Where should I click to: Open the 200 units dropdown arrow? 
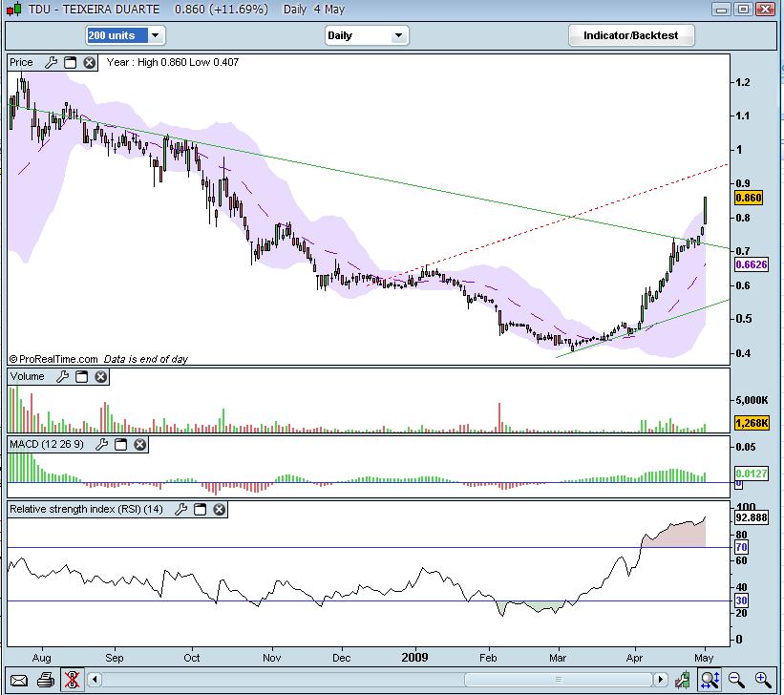(155, 35)
